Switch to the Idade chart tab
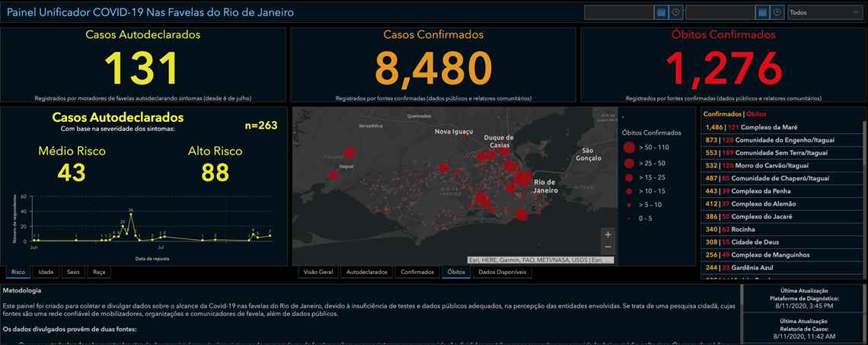Viewport: 868px width, 345px height. click(46, 272)
